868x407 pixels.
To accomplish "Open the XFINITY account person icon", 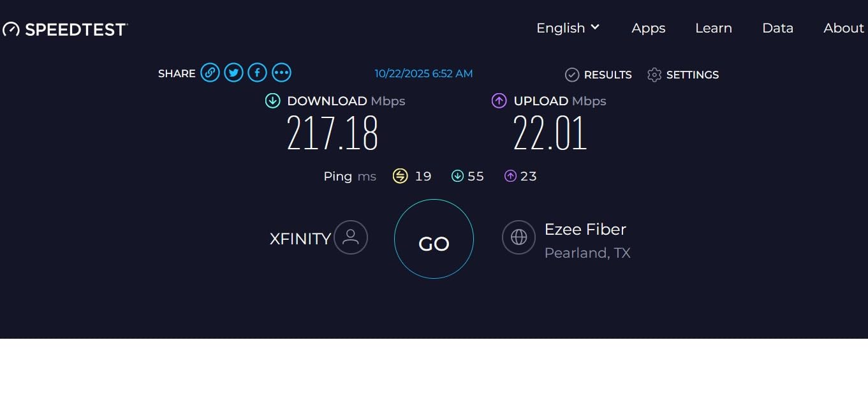I will [x=351, y=237].
